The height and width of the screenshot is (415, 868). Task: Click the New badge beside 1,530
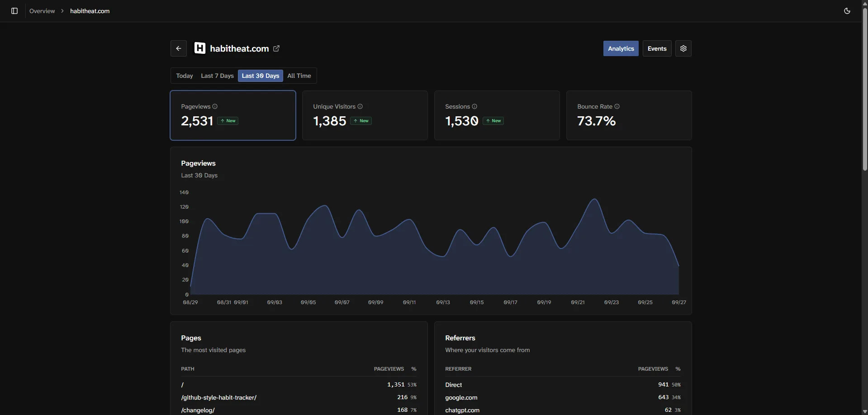(493, 121)
